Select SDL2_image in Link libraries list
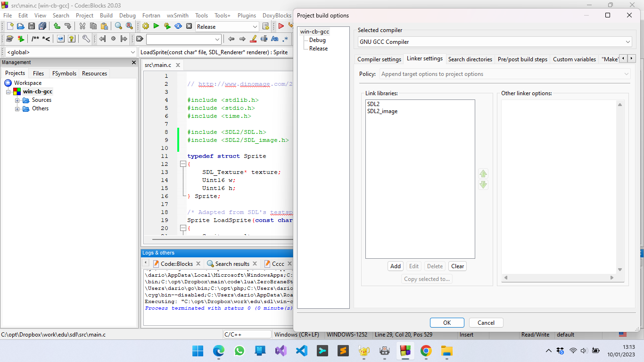The image size is (644, 362). click(x=382, y=112)
